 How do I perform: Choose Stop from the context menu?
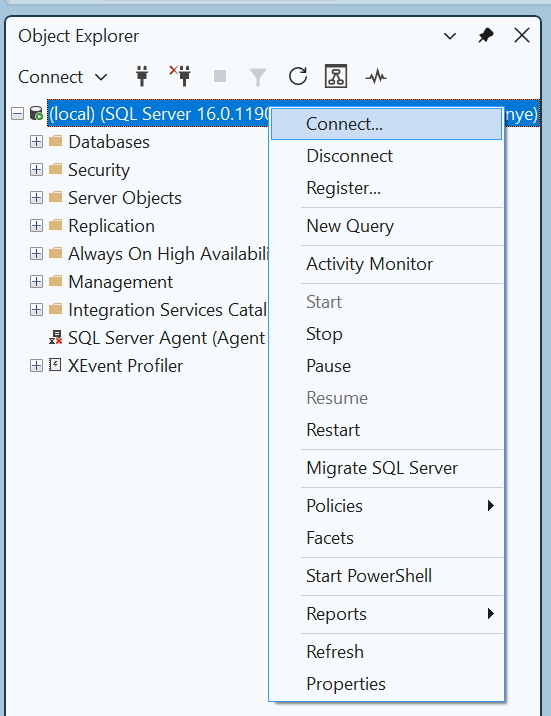pos(387,334)
